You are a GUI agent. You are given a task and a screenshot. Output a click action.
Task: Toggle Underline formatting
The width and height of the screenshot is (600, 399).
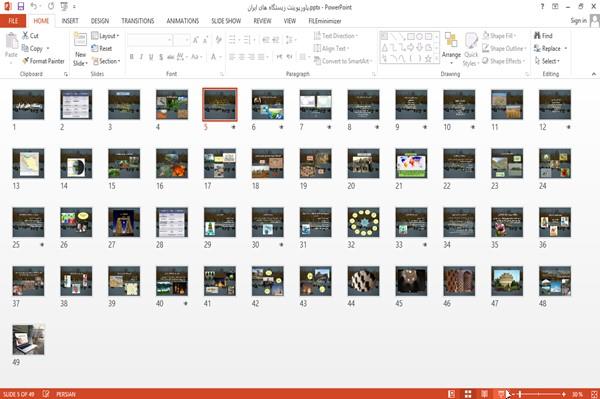pos(151,57)
